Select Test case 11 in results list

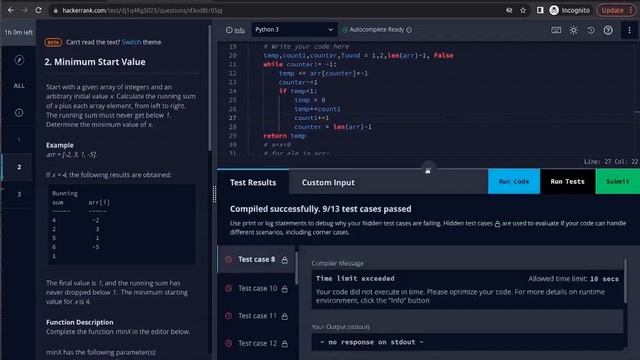256,316
